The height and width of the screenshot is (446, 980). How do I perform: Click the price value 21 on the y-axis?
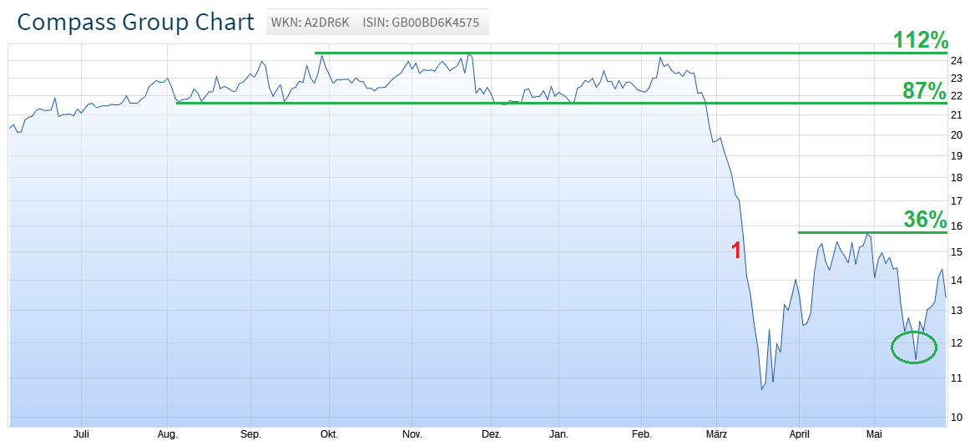[x=957, y=115]
